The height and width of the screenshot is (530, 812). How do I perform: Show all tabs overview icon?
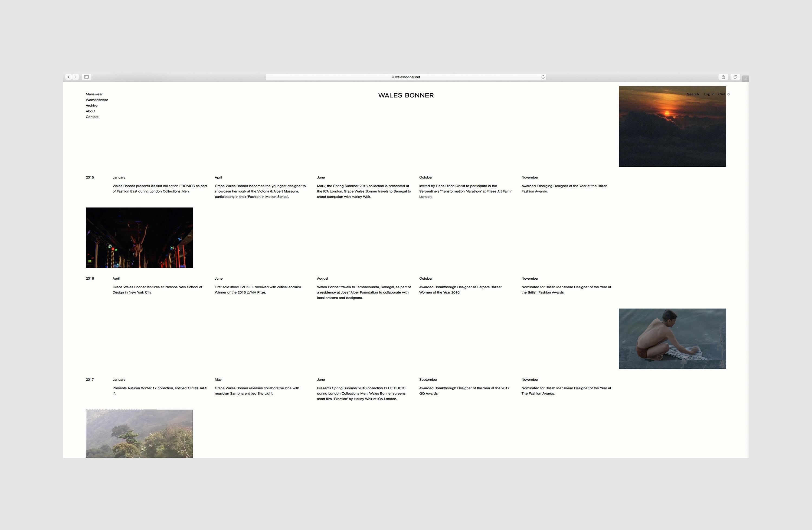(735, 77)
